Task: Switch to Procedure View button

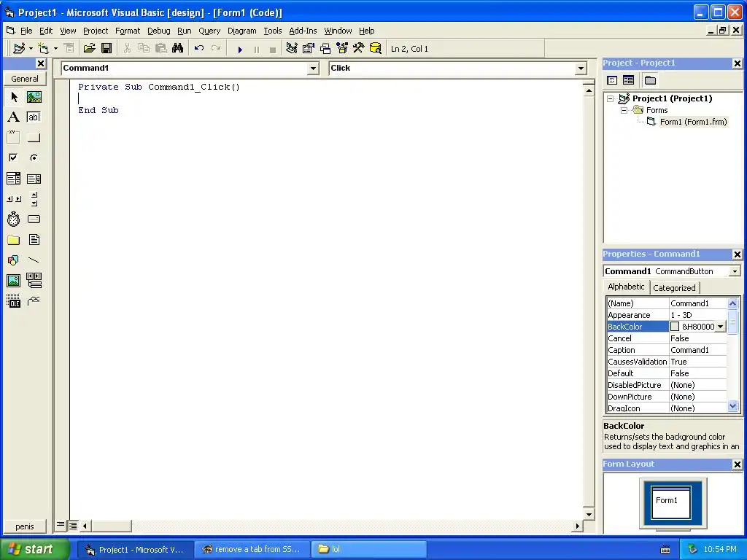Action: tap(61, 525)
